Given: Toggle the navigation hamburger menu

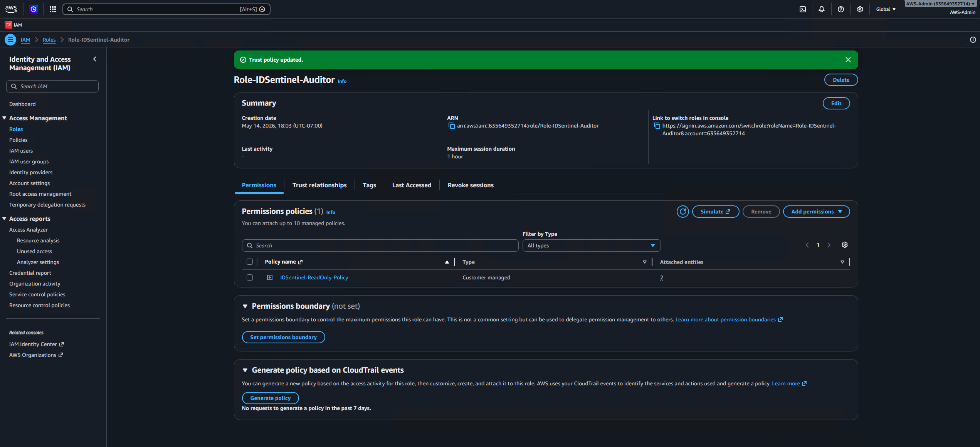Looking at the screenshot, I should (x=10, y=40).
